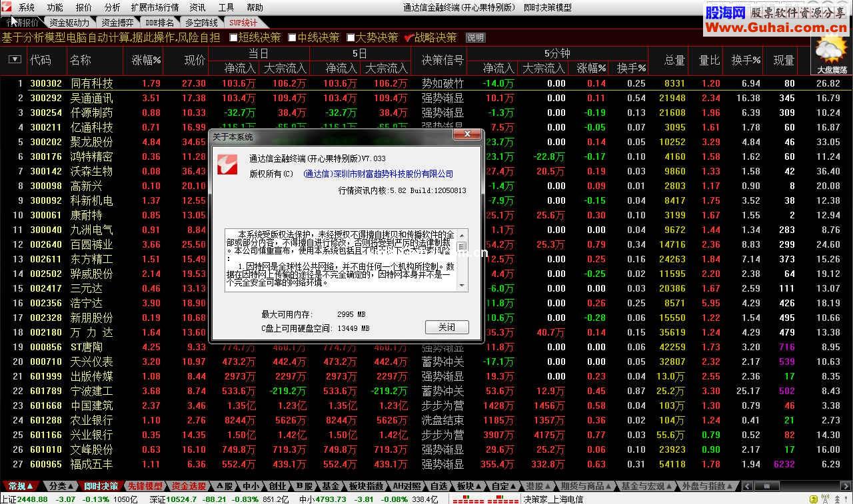Open the 工具 menu

(x=226, y=7)
